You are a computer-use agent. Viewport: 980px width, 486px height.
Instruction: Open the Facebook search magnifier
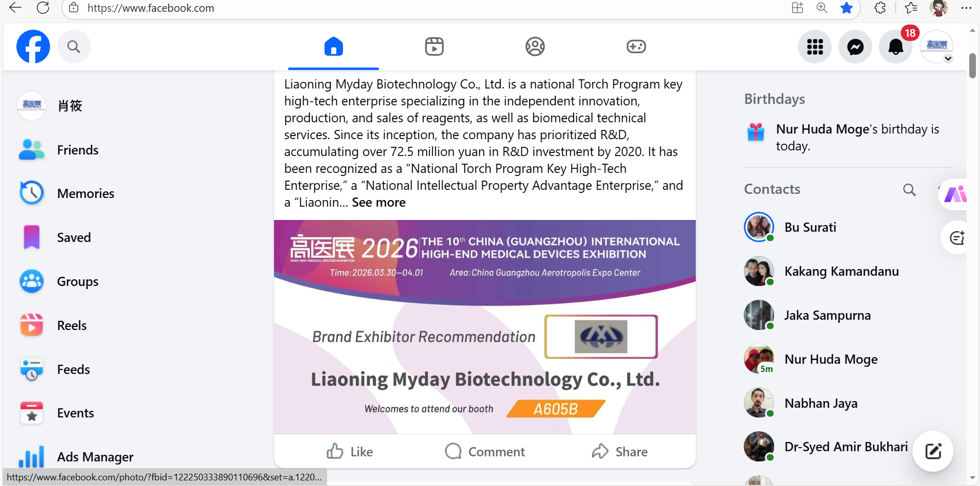(x=74, y=47)
